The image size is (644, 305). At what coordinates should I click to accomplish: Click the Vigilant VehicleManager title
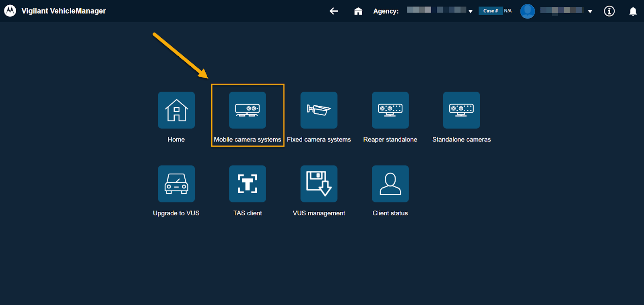coord(64,11)
